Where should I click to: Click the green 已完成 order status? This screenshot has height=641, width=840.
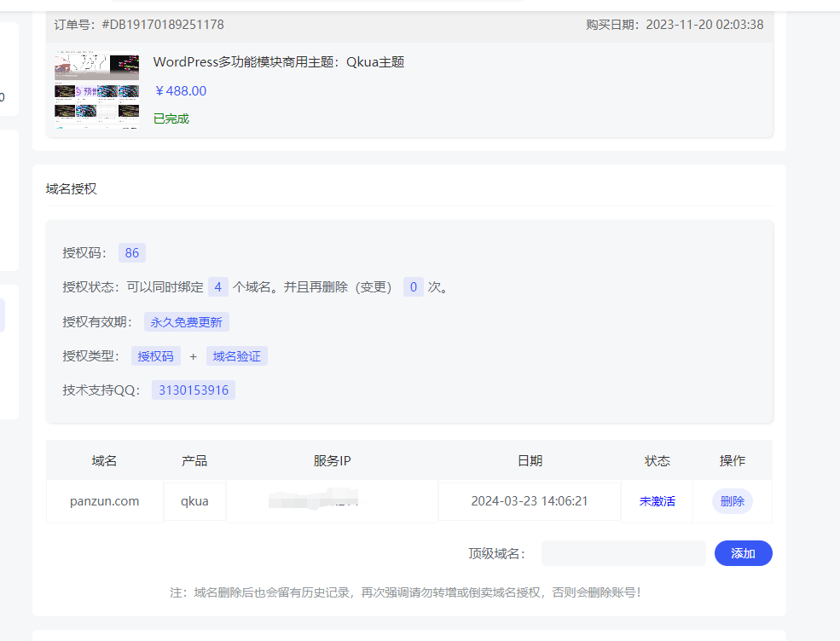[x=171, y=118]
